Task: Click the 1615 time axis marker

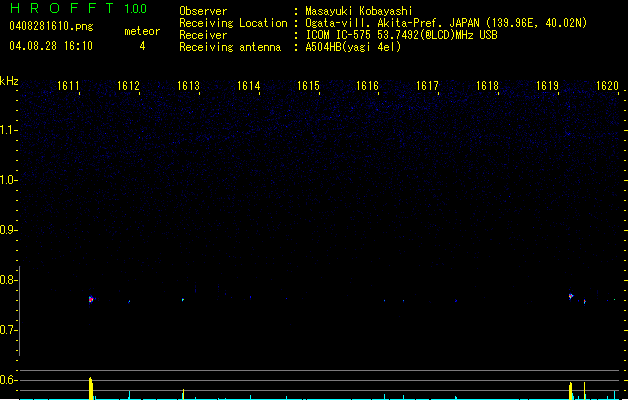Action: coord(308,86)
